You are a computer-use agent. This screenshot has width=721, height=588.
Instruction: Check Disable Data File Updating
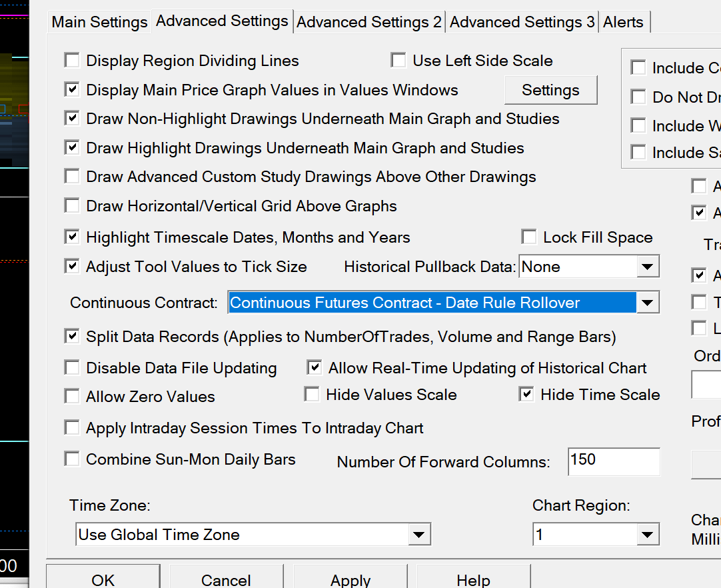point(72,368)
